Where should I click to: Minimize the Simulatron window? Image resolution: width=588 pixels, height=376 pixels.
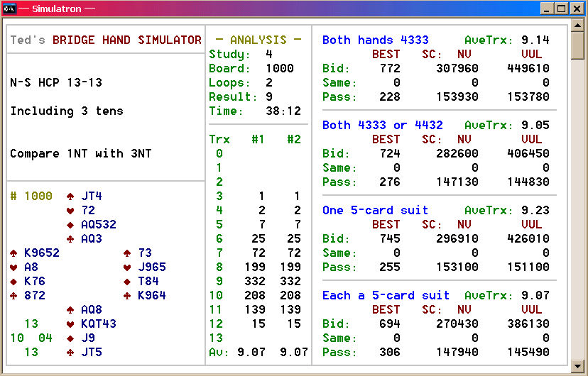coord(547,9)
